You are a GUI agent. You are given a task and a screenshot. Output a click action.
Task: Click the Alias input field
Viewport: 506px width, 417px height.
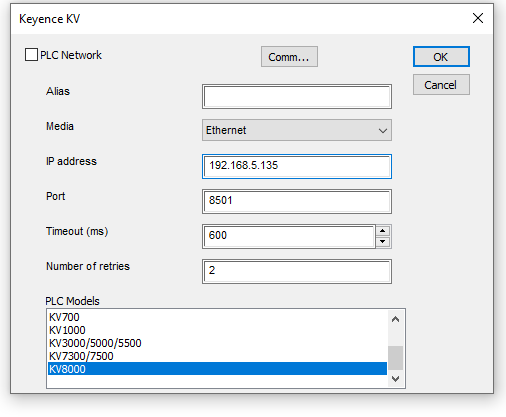click(297, 97)
